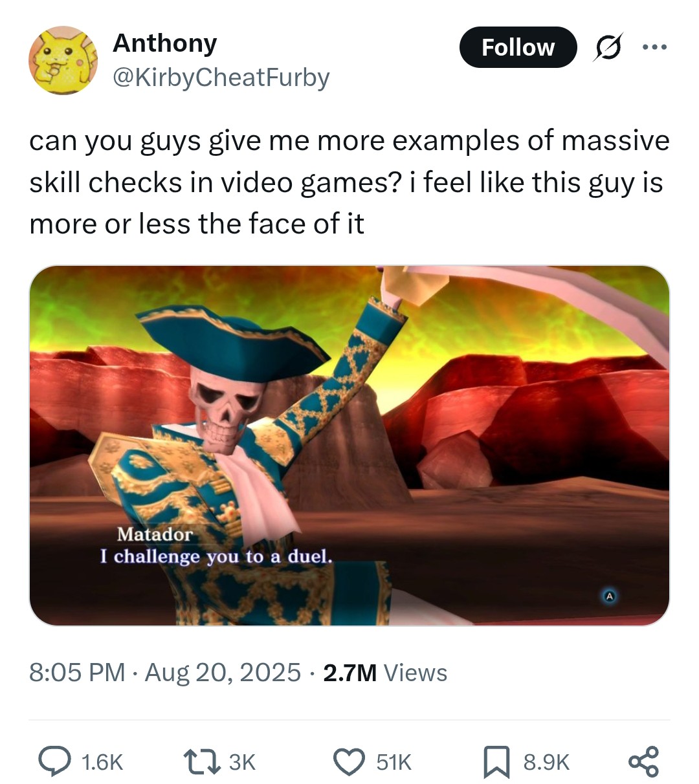Open the 8:05 PM timestamp link
The width and height of the screenshot is (699, 784).
77,672
